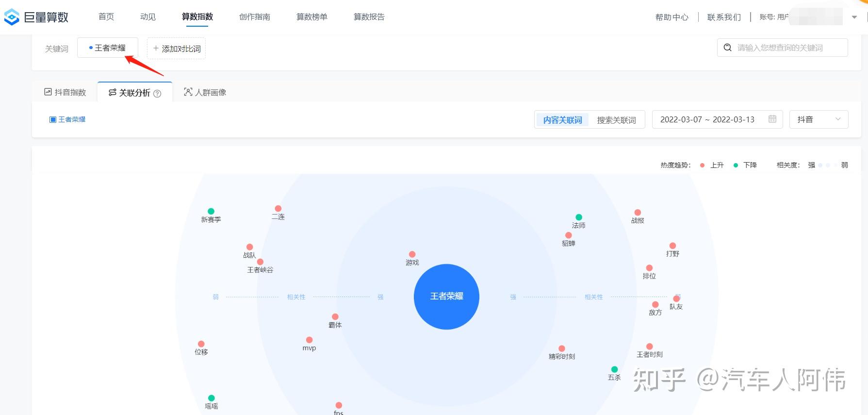Select the 王者荣耀 keyword chip
Image resolution: width=868 pixels, height=415 pixels.
[108, 48]
